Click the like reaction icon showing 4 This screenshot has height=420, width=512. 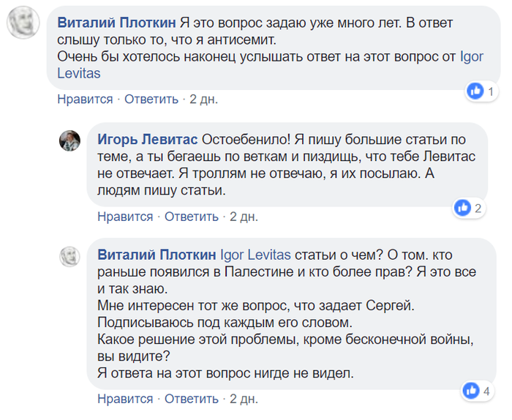pyautogui.click(x=471, y=390)
